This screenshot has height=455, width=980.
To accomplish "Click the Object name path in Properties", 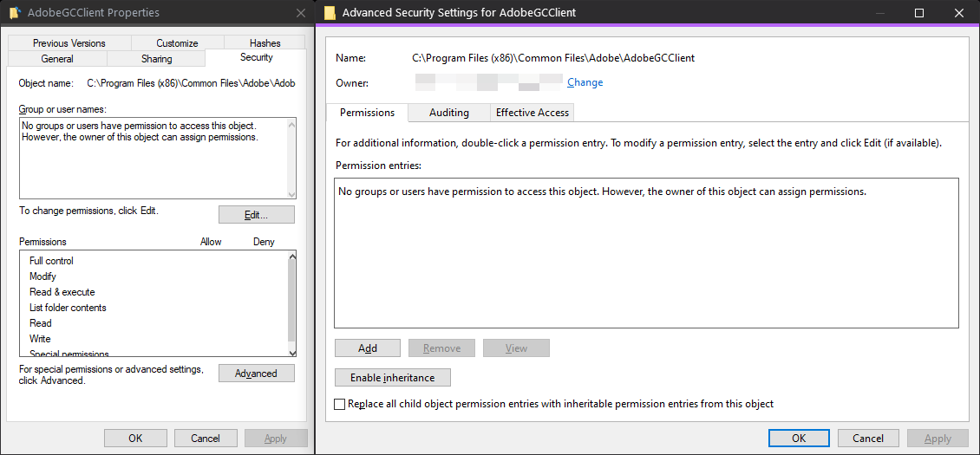I will (191, 82).
